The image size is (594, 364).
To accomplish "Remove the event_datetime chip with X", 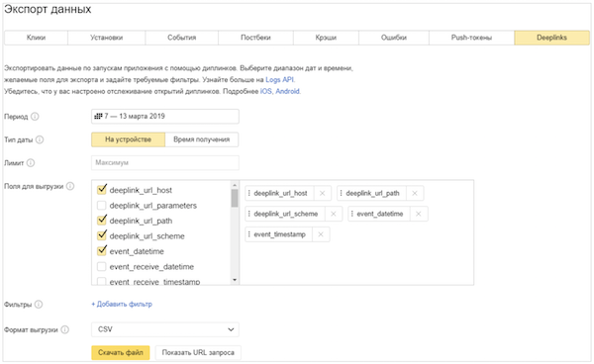I will [418, 214].
